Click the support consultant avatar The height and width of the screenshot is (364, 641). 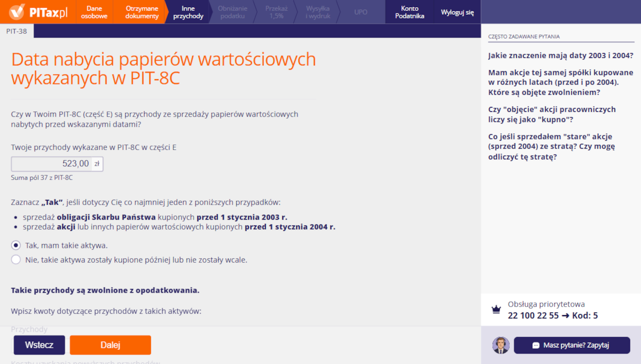click(x=501, y=346)
